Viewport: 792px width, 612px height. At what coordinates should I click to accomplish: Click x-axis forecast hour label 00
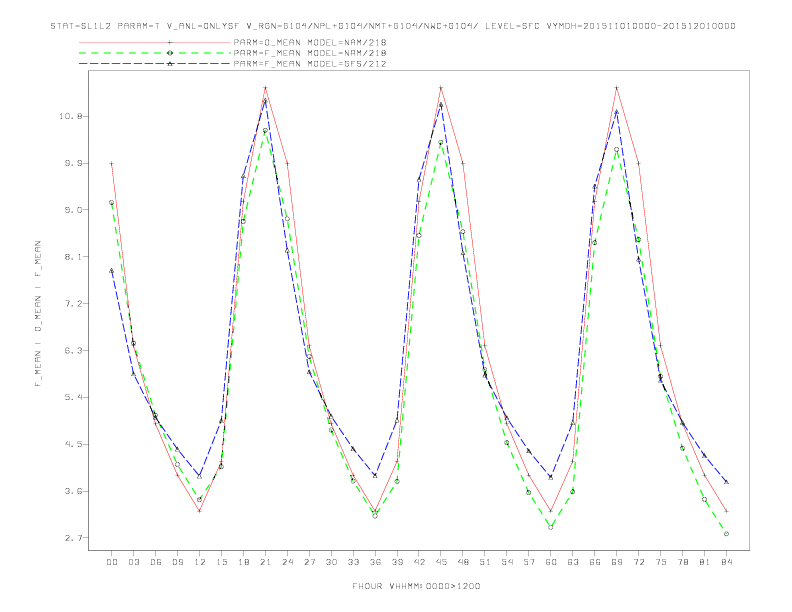pyautogui.click(x=112, y=562)
